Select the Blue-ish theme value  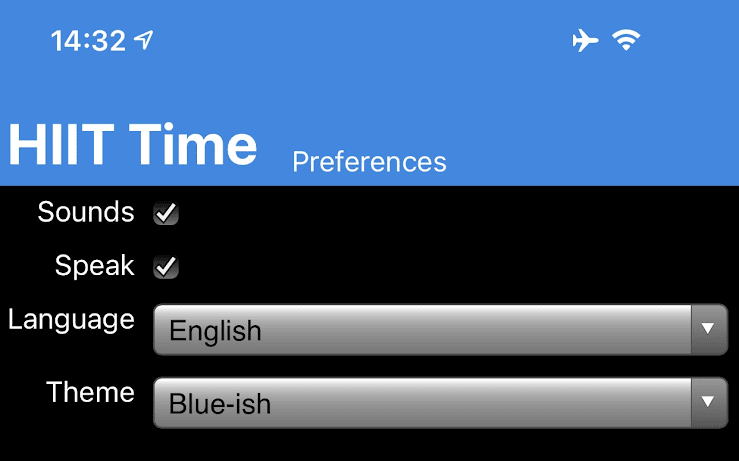coord(220,404)
